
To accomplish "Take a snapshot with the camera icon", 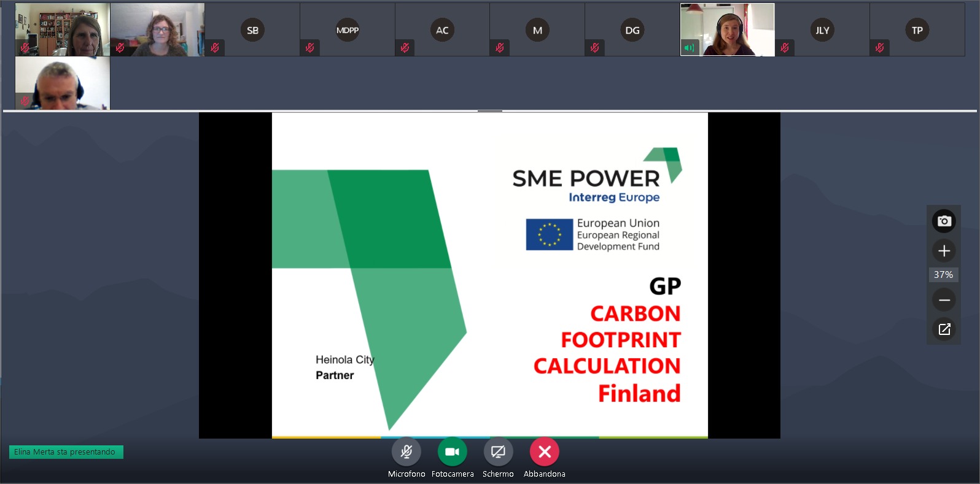I will [x=944, y=221].
